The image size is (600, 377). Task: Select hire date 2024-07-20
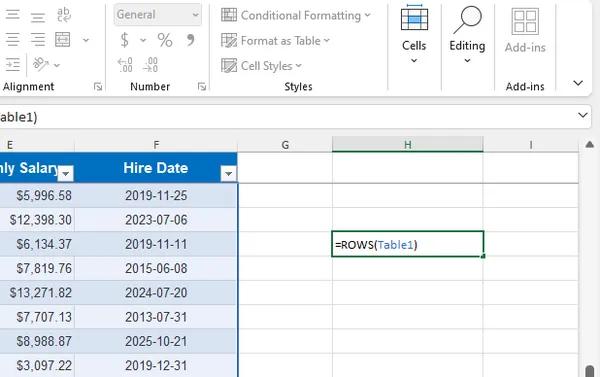(156, 293)
